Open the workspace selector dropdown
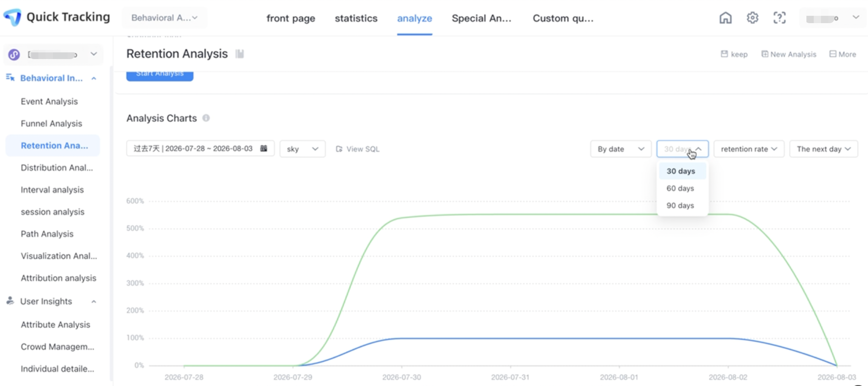The image size is (868, 386). pyautogui.click(x=53, y=54)
